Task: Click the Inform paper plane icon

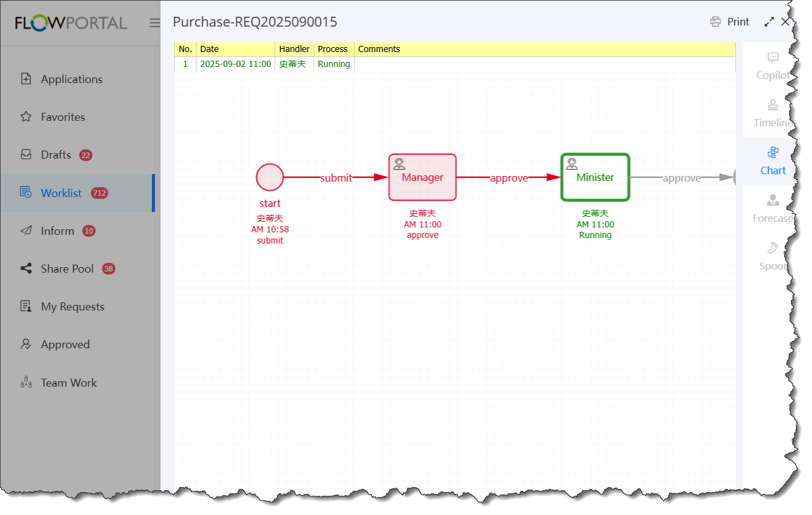Action: point(26,231)
